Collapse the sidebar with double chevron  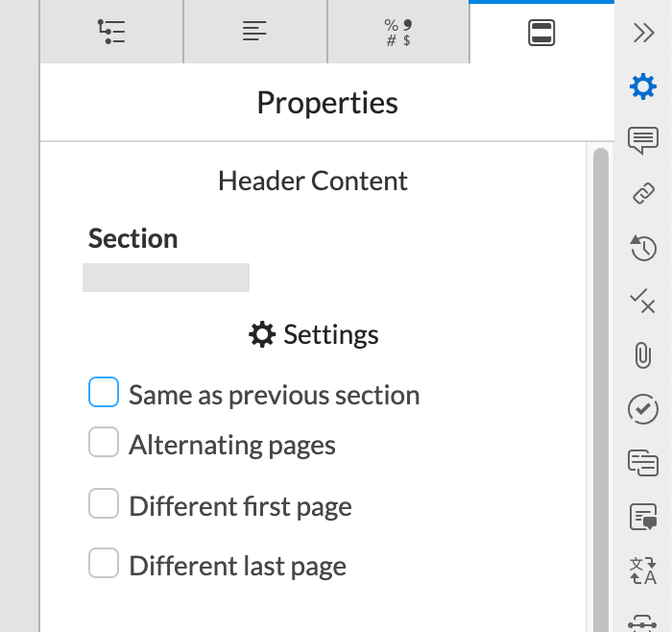(643, 33)
